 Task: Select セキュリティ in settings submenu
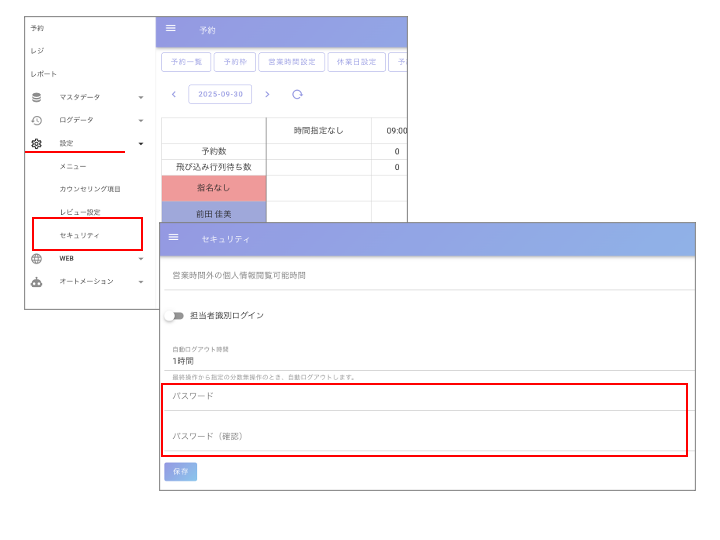[x=80, y=235]
